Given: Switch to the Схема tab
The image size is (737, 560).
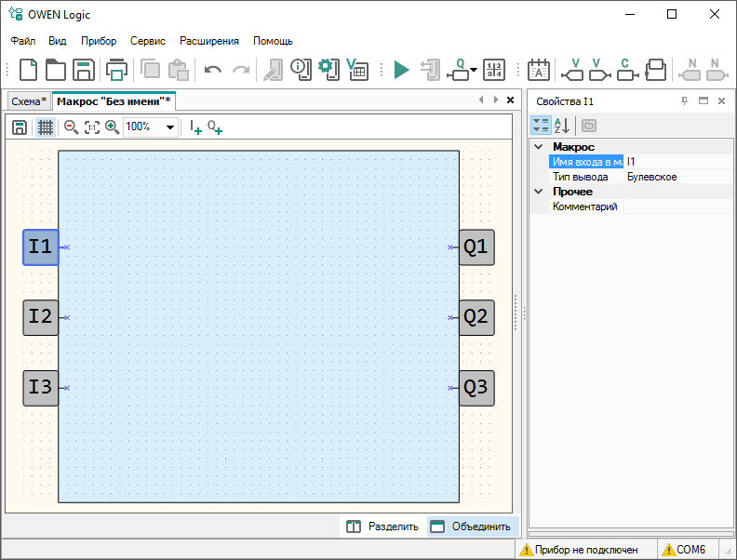Looking at the screenshot, I should (28, 100).
